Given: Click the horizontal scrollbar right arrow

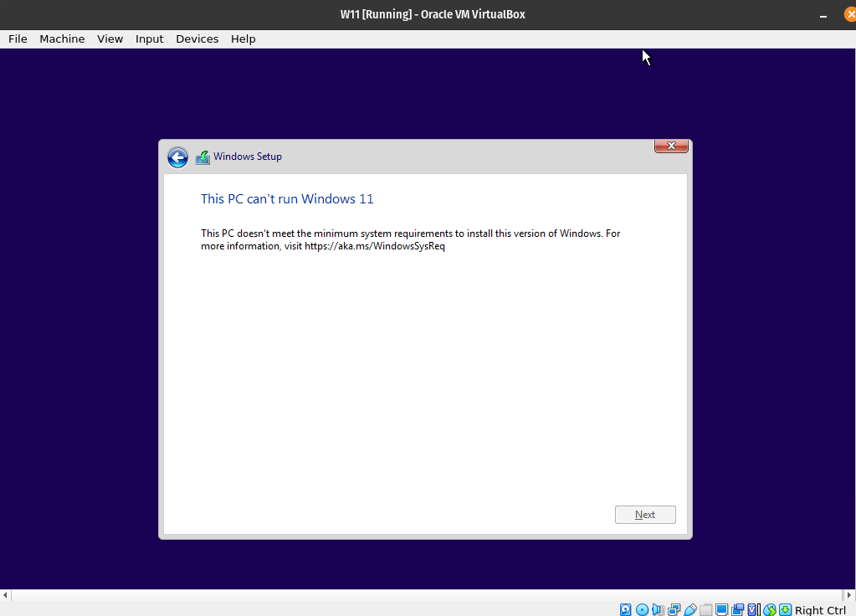Looking at the screenshot, I should [x=849, y=595].
